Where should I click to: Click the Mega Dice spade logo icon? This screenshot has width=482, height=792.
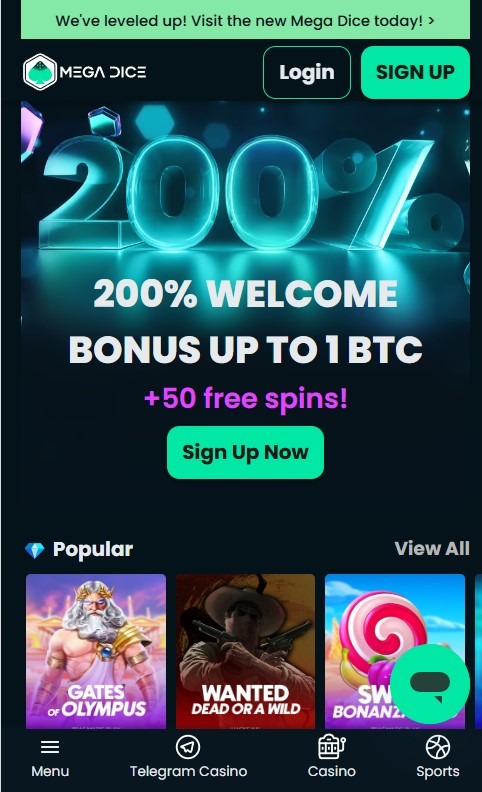[x=40, y=72]
